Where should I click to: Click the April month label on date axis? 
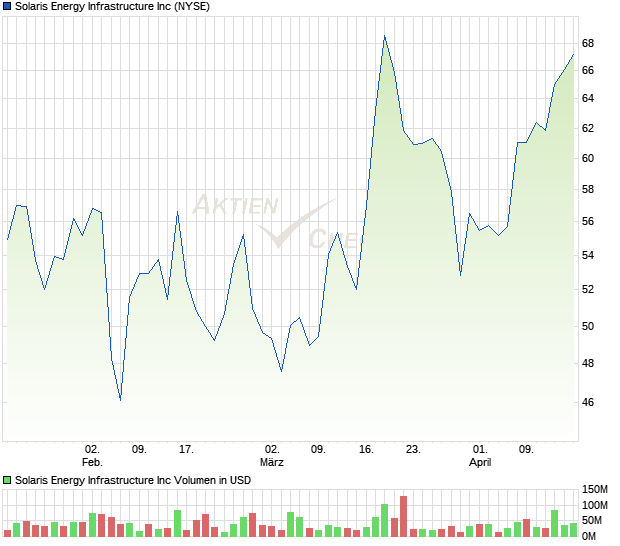coord(480,462)
